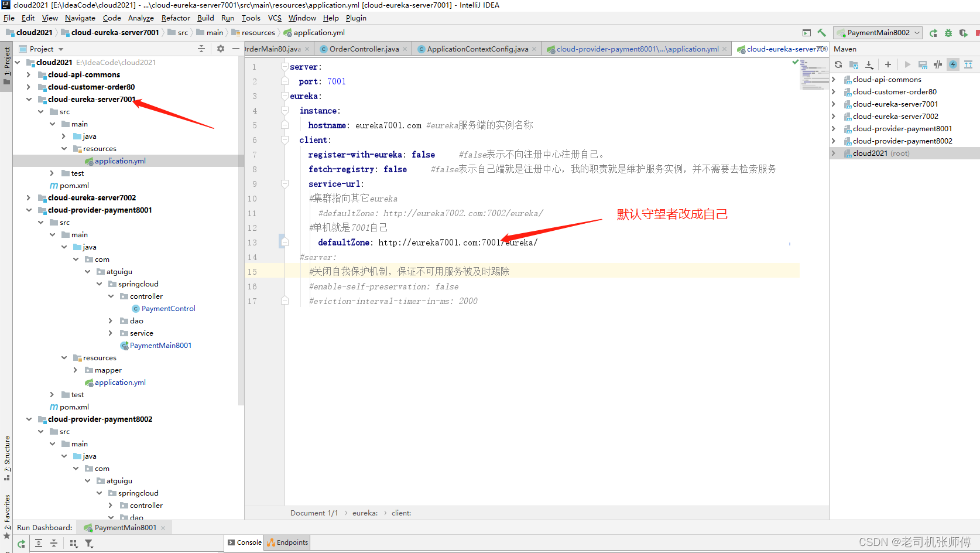Select pom.xml under cloud-eureka-server7001
Screen dimensions: 980x553
[x=74, y=186]
